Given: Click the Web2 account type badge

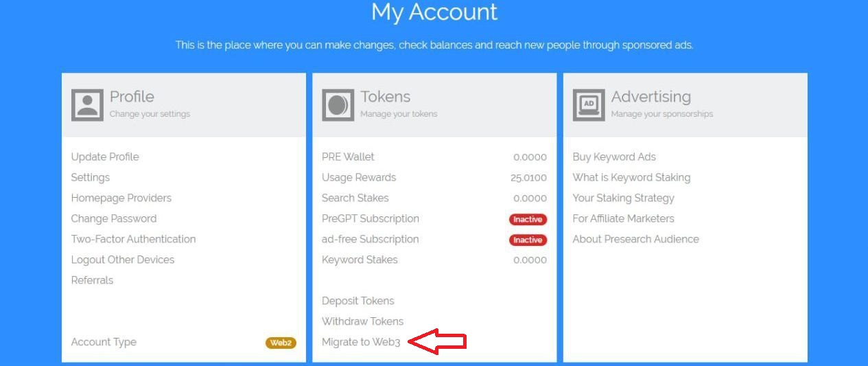Looking at the screenshot, I should pyautogui.click(x=281, y=343).
